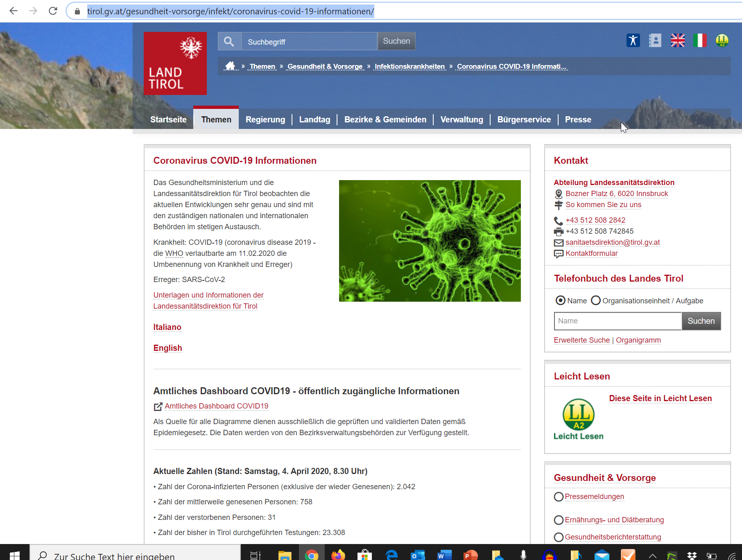742x560 pixels.
Task: Open Ernährungs- und Diätberatung link
Action: [614, 520]
